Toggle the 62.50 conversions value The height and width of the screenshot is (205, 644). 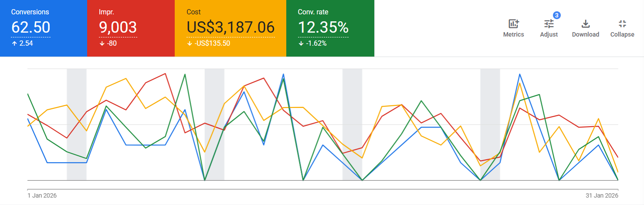[x=31, y=28]
